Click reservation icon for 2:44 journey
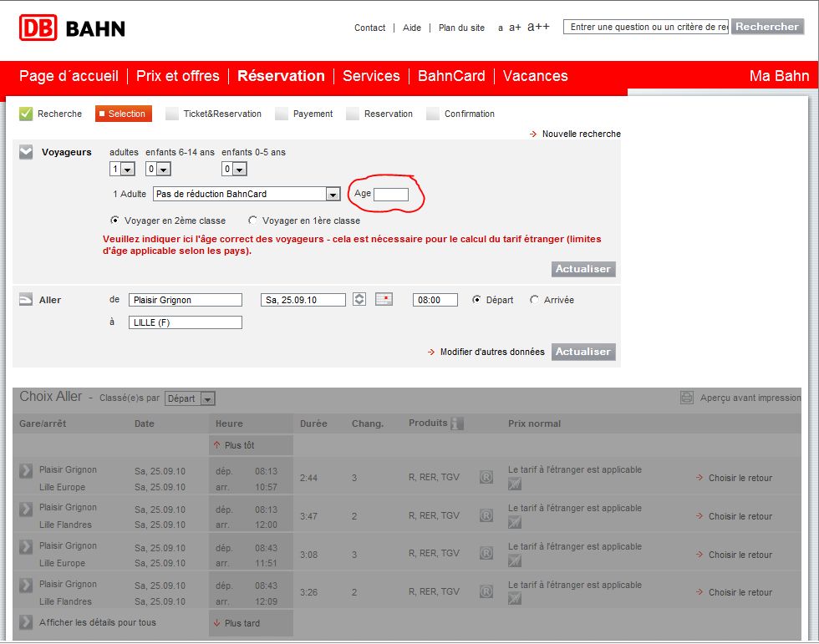The height and width of the screenshot is (644, 819). 486,477
